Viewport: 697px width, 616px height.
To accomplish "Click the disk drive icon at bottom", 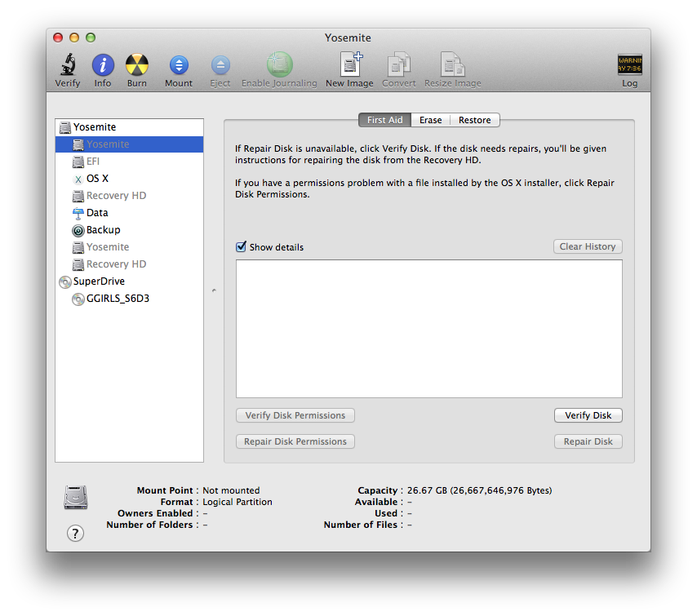I will [76, 498].
